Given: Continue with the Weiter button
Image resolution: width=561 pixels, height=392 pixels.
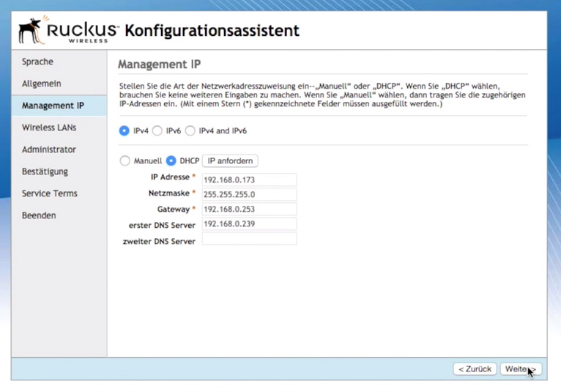Looking at the screenshot, I should [x=520, y=369].
